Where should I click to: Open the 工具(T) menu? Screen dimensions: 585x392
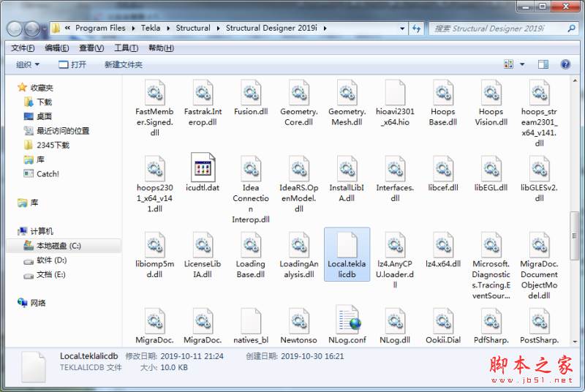pyautogui.click(x=126, y=48)
